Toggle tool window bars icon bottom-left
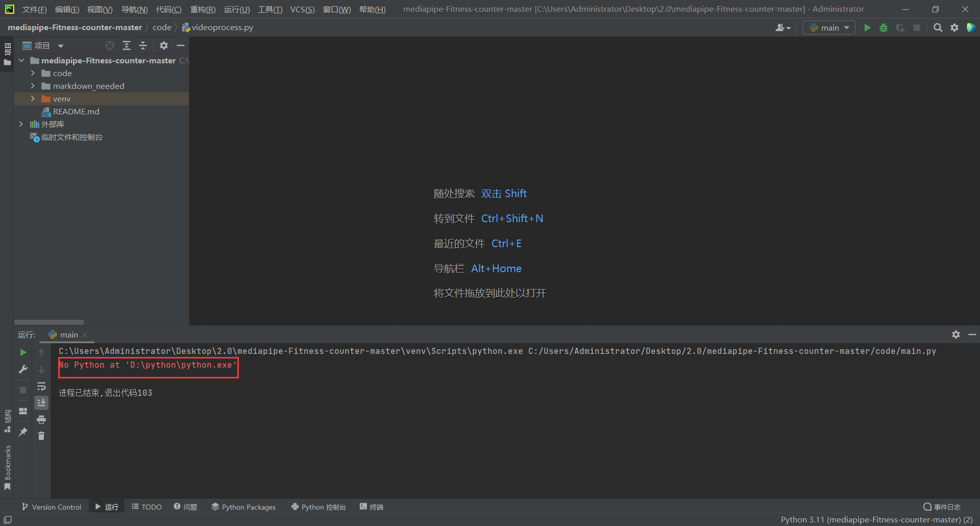 pos(8,520)
